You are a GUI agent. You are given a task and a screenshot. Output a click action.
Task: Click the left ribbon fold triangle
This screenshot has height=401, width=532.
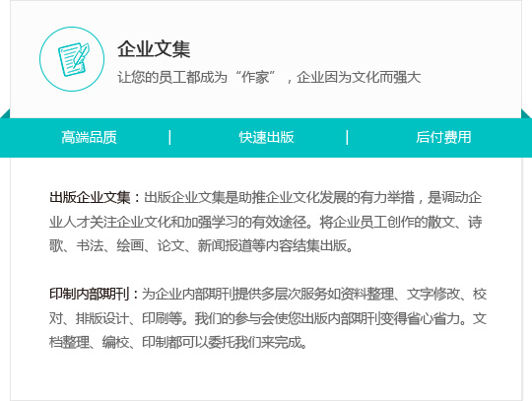tap(6, 114)
